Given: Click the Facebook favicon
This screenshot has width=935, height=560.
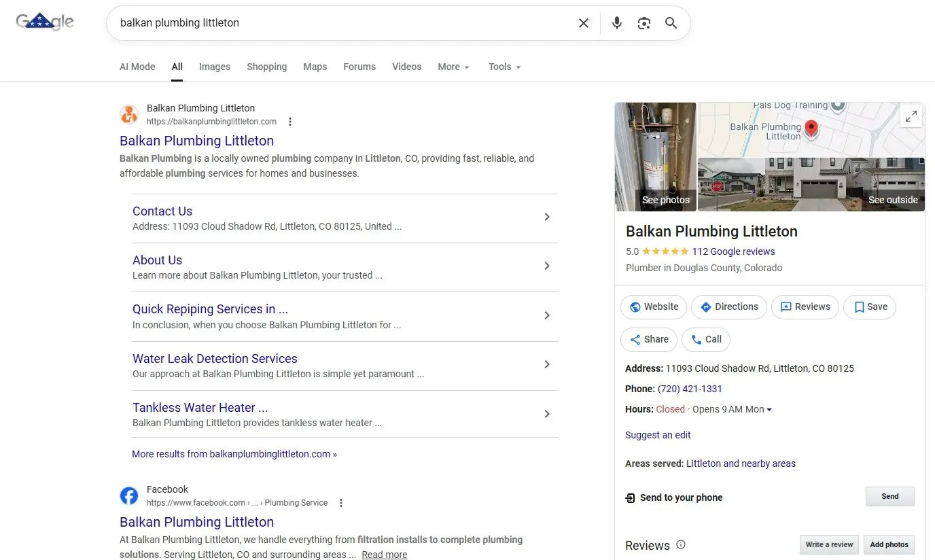Looking at the screenshot, I should click(x=129, y=496).
